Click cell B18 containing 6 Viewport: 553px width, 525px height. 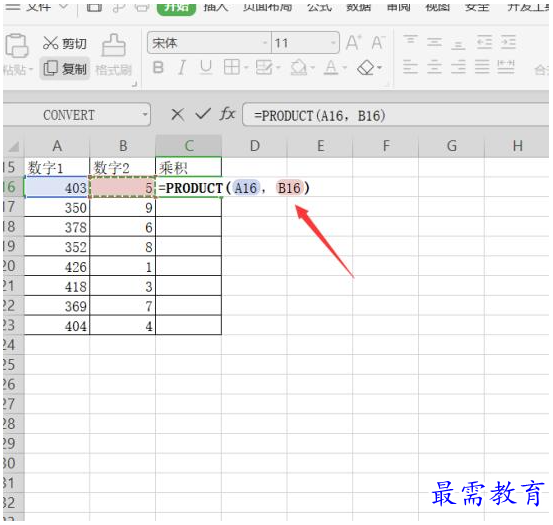click(123, 227)
